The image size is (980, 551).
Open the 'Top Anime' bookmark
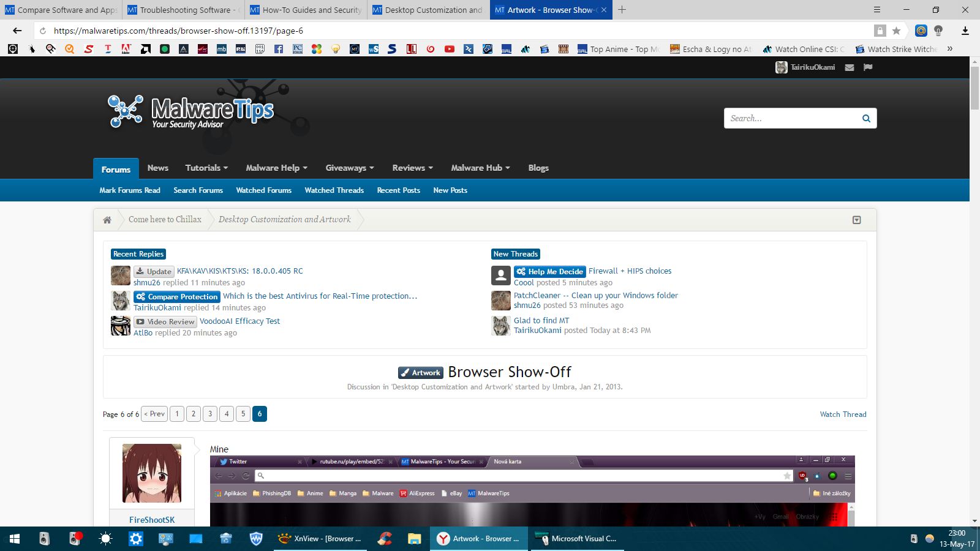618,49
